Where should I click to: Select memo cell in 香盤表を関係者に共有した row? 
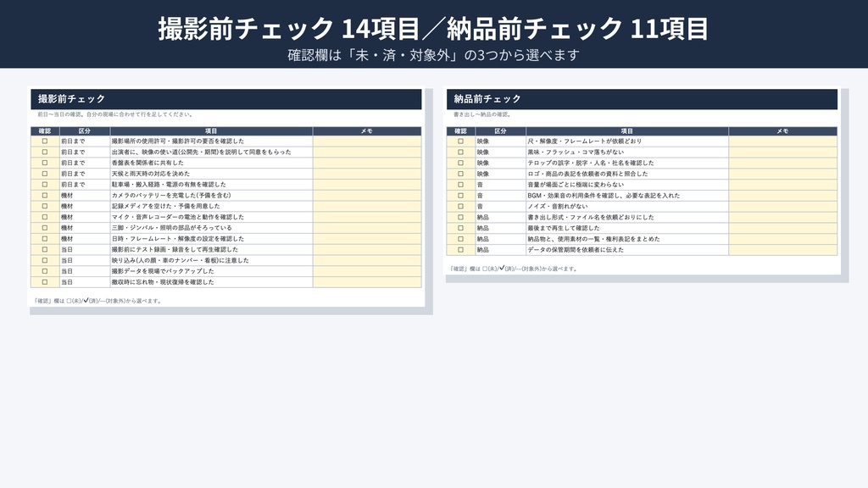[x=367, y=163]
